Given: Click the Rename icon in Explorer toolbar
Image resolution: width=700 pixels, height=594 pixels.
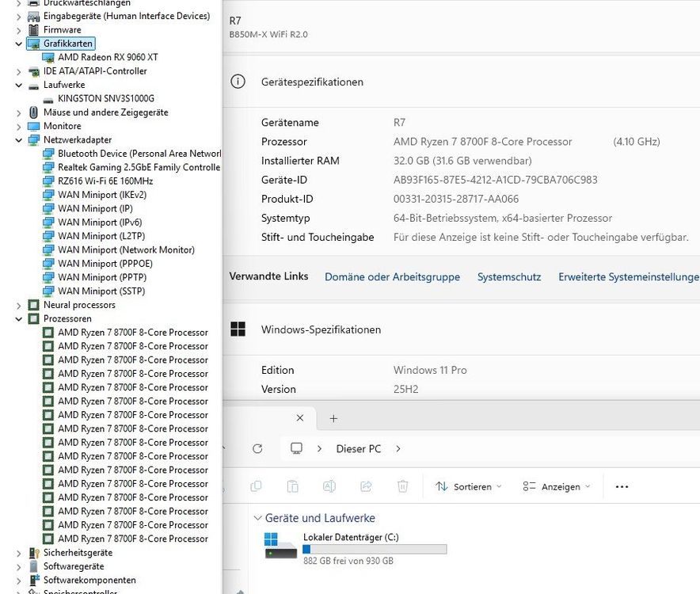Looking at the screenshot, I should click(329, 486).
